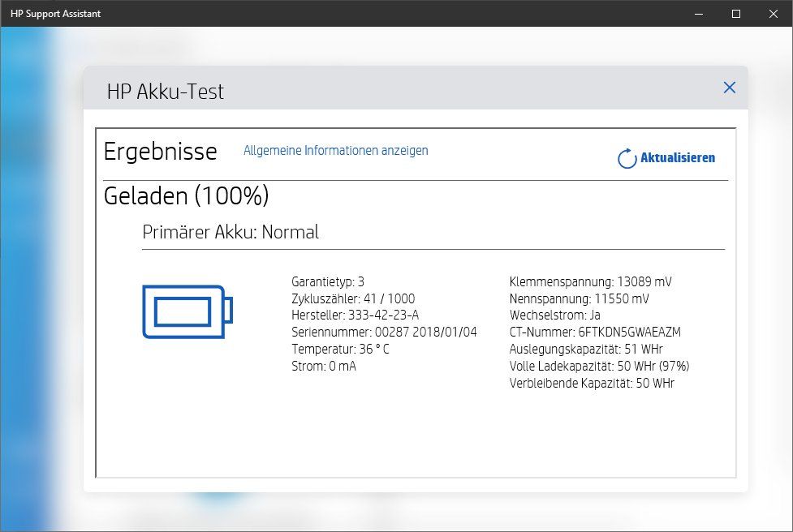Screen dimensions: 793x532
Task: Click 'Volle Ladekapazität: 50 WHr (97%)' value
Action: point(599,366)
